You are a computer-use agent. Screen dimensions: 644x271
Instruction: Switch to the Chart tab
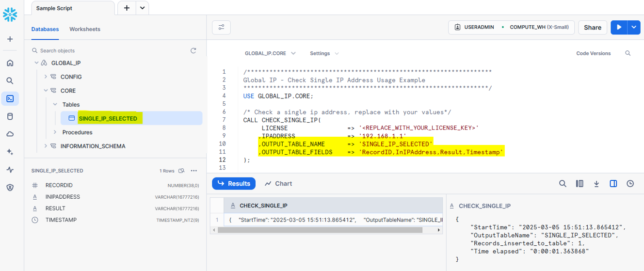tap(278, 183)
